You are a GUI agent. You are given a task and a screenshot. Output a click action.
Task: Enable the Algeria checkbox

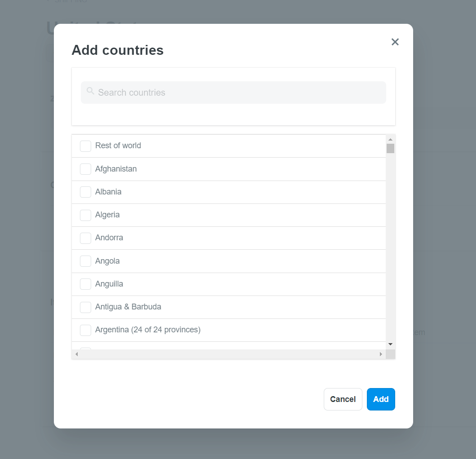tap(85, 215)
